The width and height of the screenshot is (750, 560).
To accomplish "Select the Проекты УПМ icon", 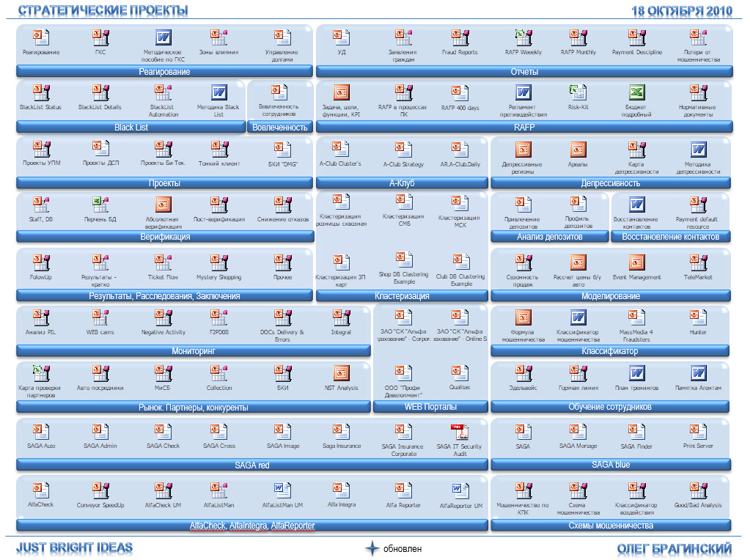I will click(x=41, y=149).
